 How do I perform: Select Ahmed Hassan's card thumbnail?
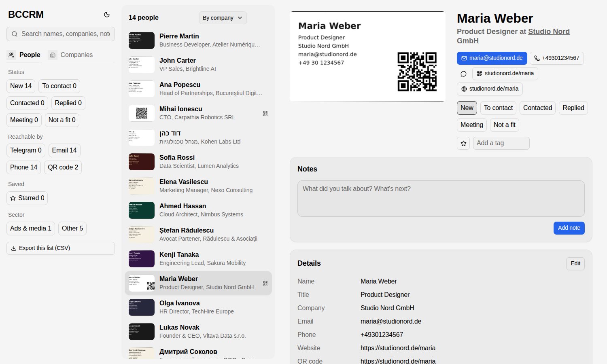click(142, 210)
